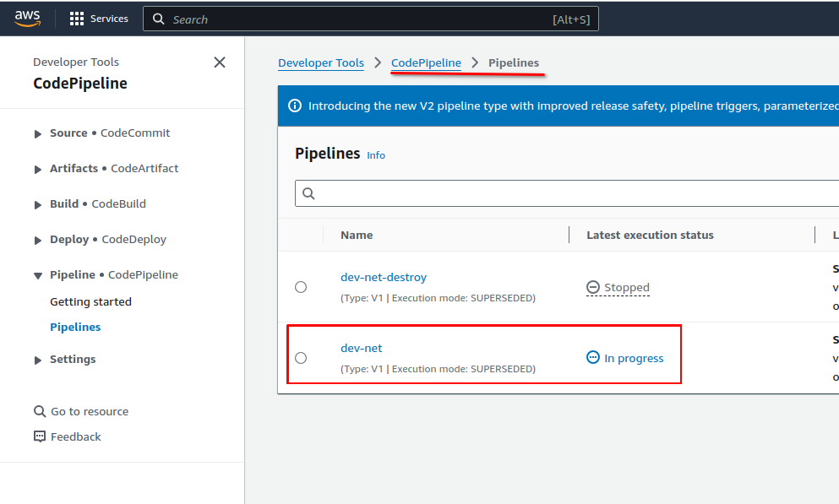This screenshot has width=839, height=504.
Task: Go to Developer Tools breadcrumb
Action: coord(321,63)
